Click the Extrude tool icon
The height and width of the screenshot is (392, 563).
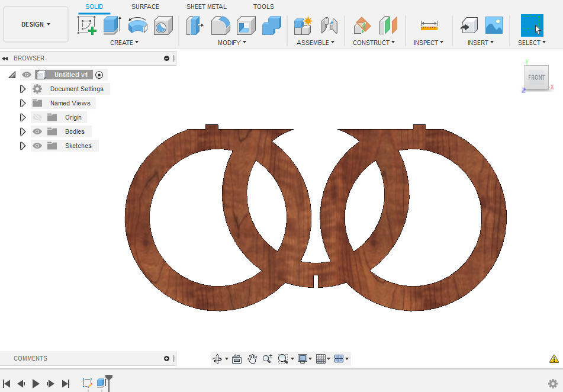click(x=112, y=25)
